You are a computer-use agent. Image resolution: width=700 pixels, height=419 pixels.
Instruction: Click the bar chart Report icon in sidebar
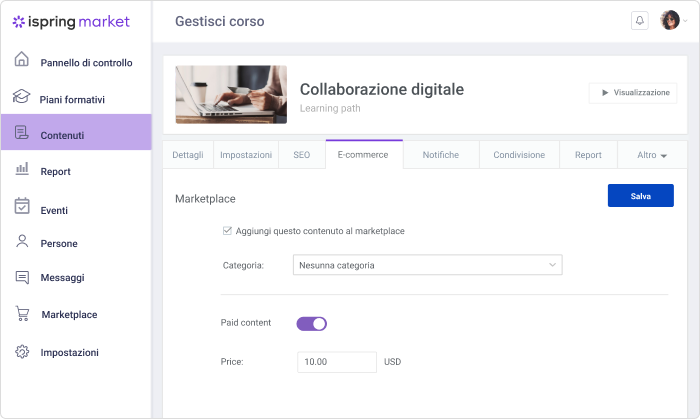[x=22, y=169]
